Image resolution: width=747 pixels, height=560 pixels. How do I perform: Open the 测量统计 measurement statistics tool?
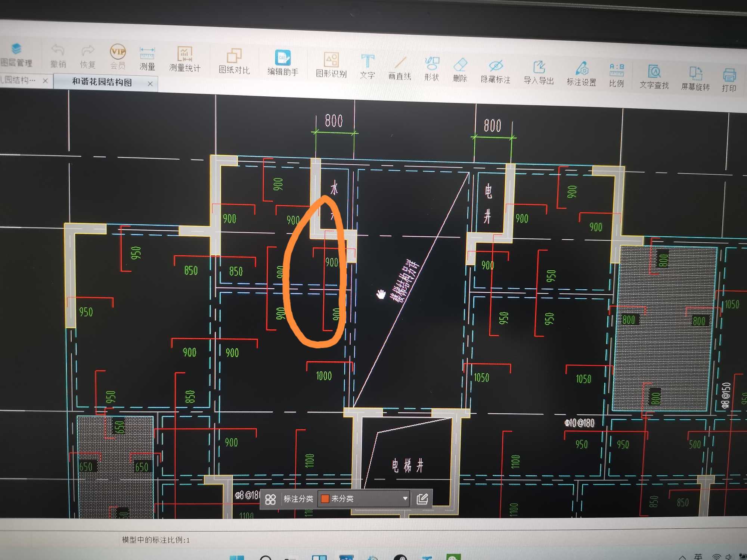point(185,59)
